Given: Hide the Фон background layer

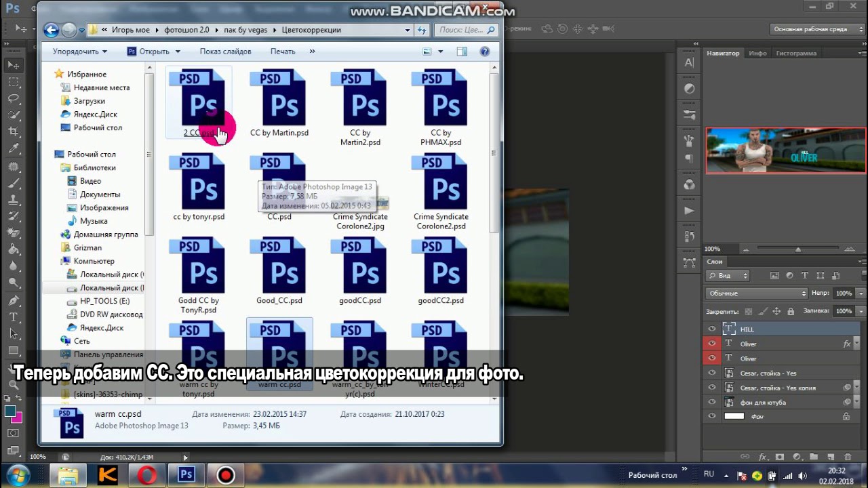Looking at the screenshot, I should tap(712, 417).
